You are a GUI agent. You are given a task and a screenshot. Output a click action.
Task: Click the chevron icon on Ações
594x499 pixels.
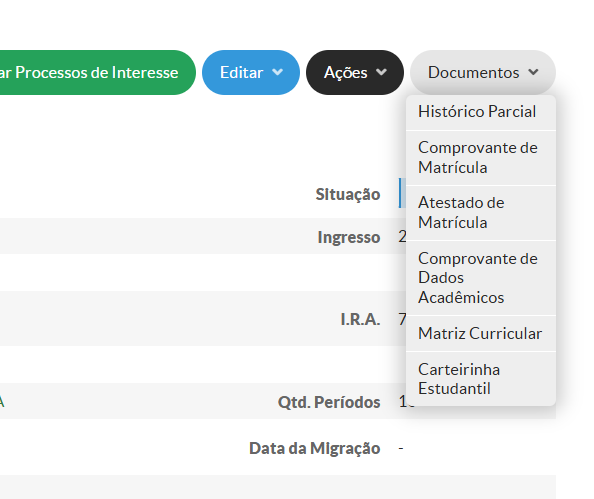point(381,72)
